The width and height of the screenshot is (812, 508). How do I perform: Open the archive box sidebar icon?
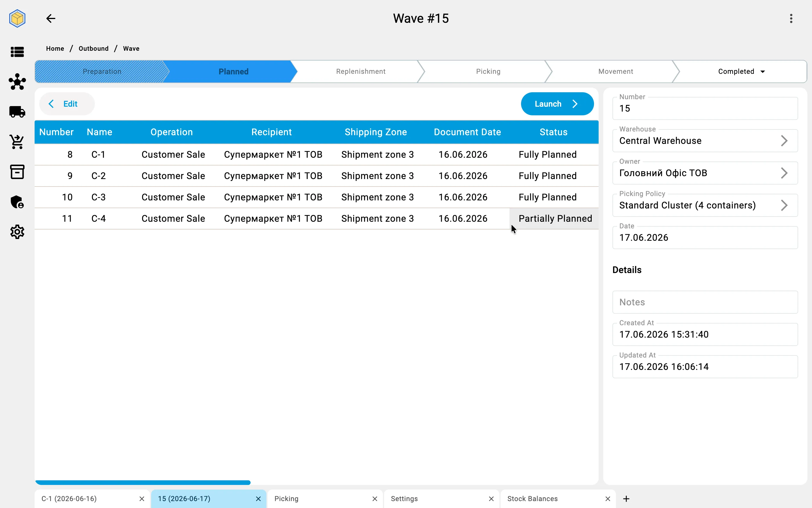pos(17,172)
